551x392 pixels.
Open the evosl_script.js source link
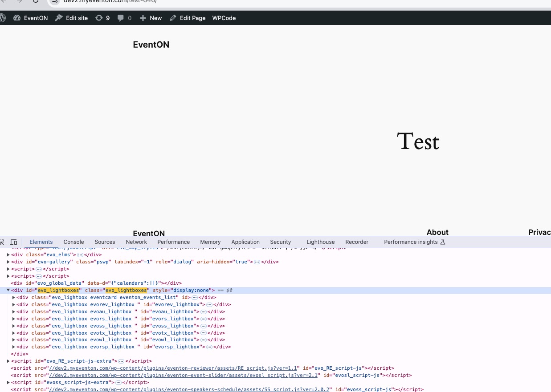[183, 375]
